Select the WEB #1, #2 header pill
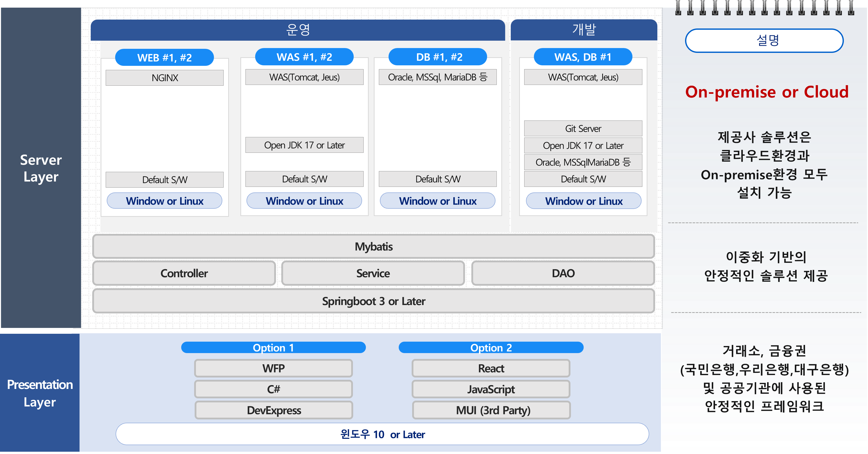The width and height of the screenshot is (868, 454). click(x=164, y=58)
